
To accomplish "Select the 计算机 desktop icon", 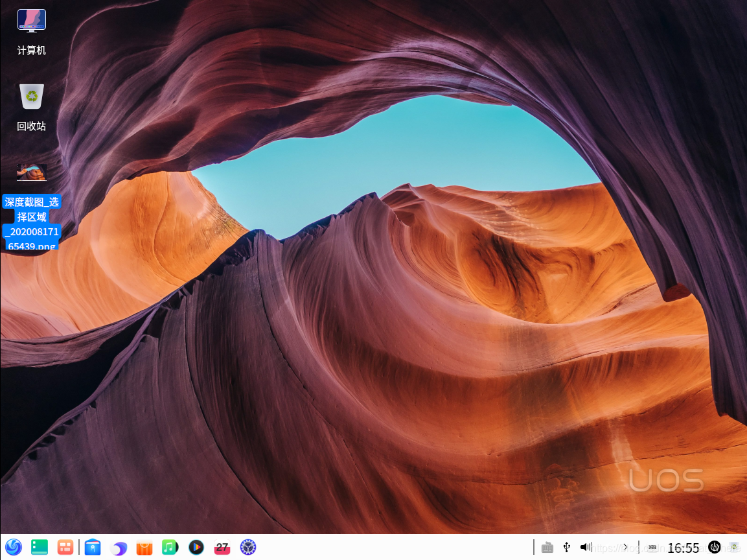I will pos(32,21).
